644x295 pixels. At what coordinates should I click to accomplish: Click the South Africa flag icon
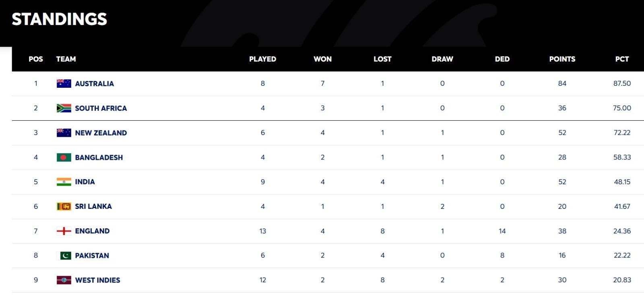[64, 108]
